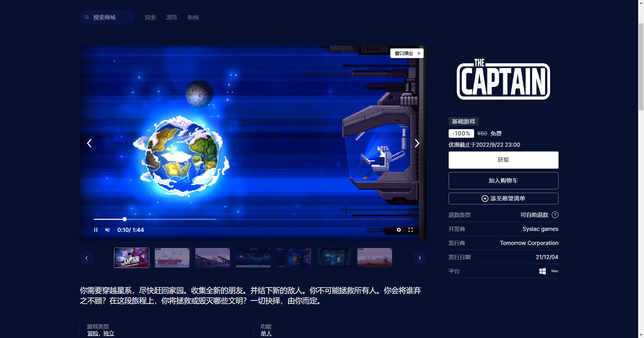This screenshot has height=338, width=644.
Task: Click the Windows platform icon
Action: (542, 271)
